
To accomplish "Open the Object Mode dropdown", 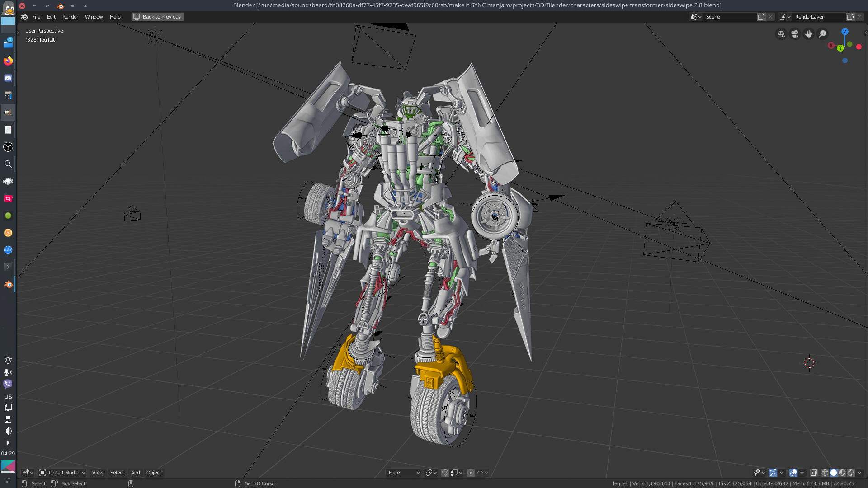I will pos(62,473).
